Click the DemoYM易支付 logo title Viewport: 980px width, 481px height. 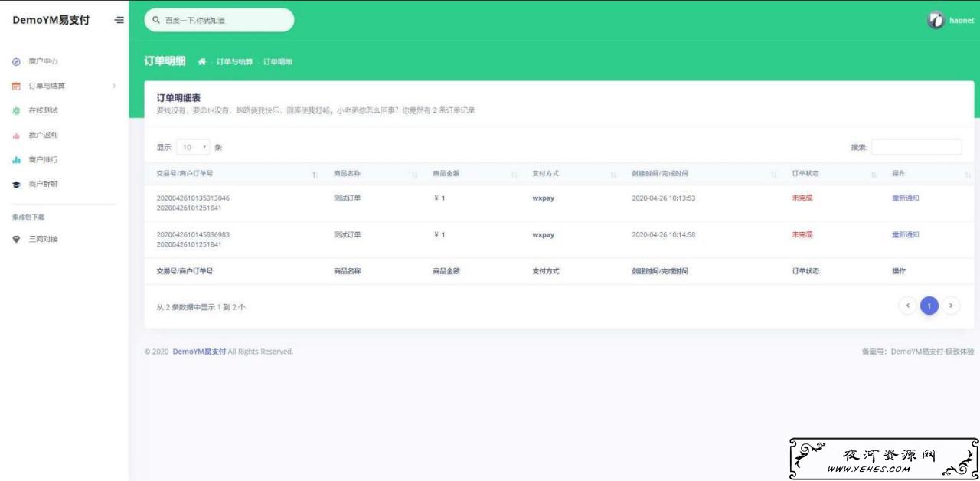[x=51, y=20]
